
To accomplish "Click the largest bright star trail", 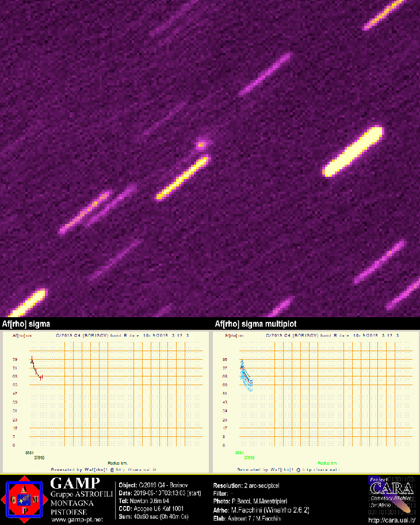I will pyautogui.click(x=354, y=151).
